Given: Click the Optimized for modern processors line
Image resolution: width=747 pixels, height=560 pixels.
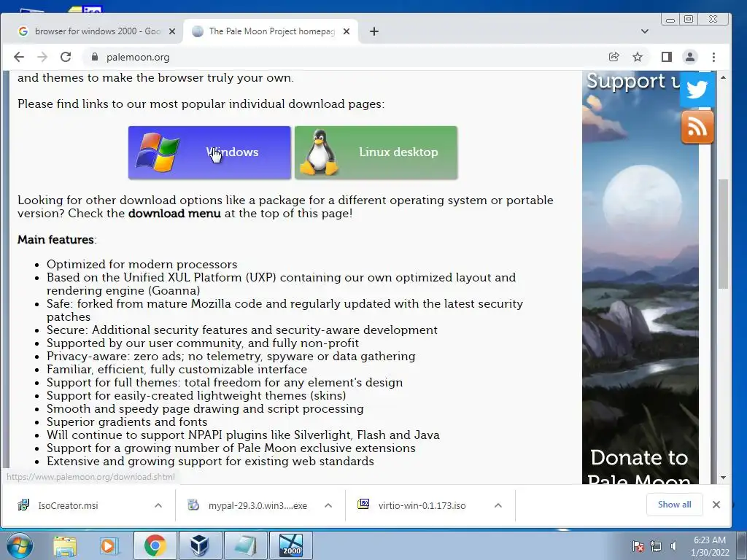Looking at the screenshot, I should pos(142,264).
